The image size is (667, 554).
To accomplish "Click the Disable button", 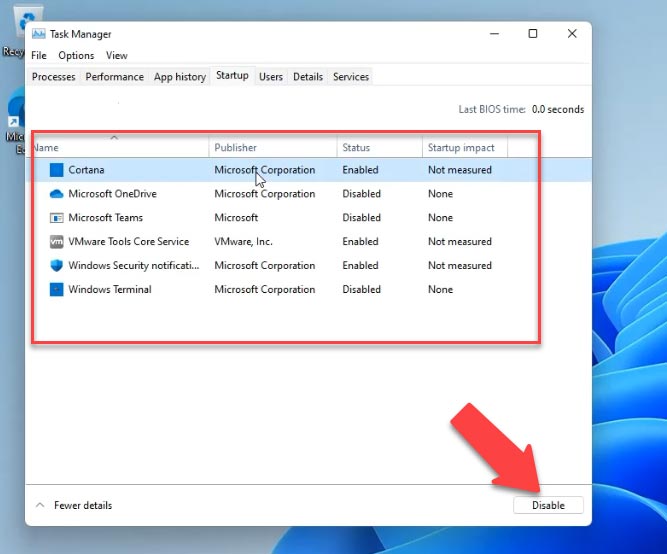I will [548, 505].
